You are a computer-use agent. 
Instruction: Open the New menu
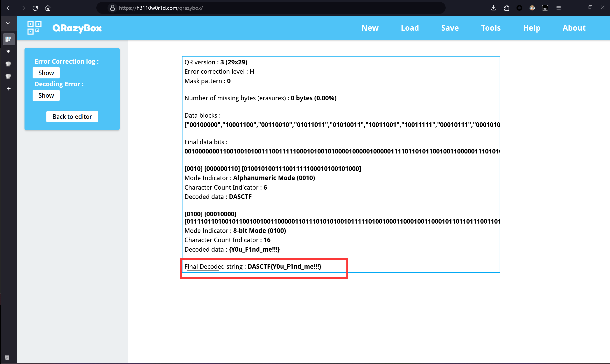(x=370, y=28)
